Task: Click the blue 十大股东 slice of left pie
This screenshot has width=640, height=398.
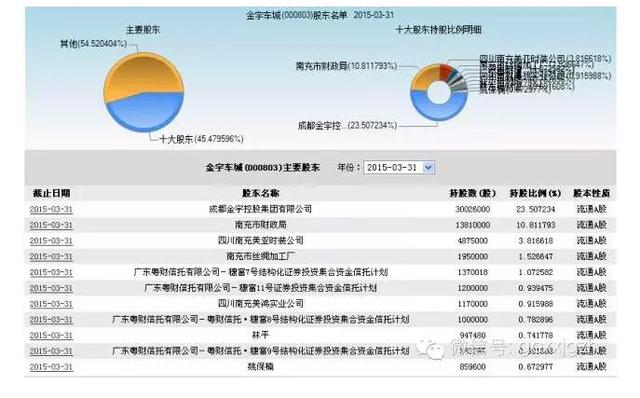Action: (x=145, y=112)
